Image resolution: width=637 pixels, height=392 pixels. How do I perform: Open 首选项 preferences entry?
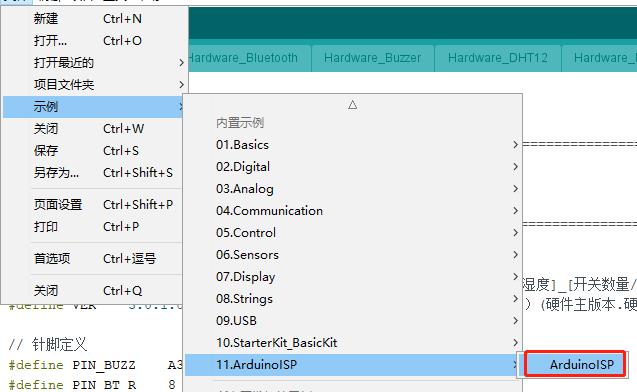pos(93,258)
